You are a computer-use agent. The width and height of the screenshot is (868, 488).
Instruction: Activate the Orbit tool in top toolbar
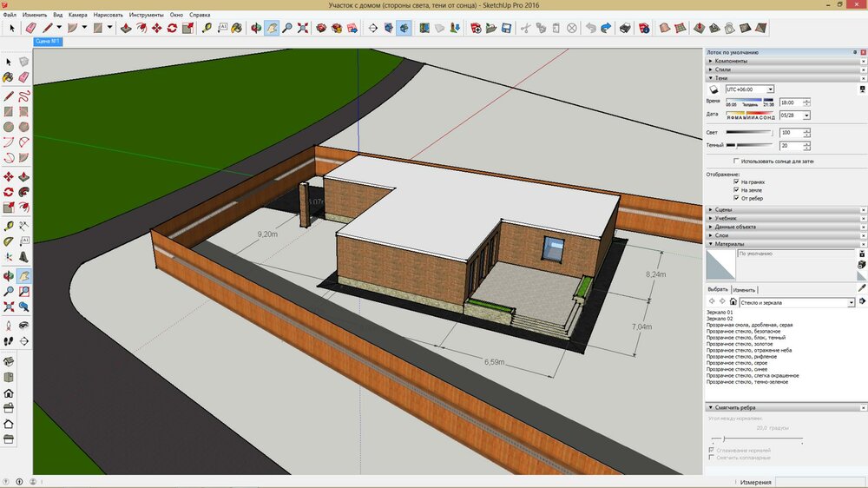point(256,28)
